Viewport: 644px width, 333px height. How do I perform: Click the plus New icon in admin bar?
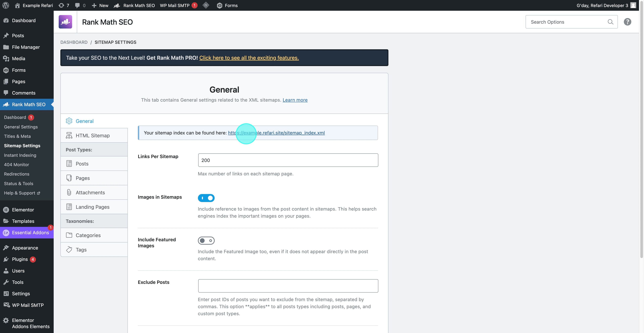[x=94, y=5]
